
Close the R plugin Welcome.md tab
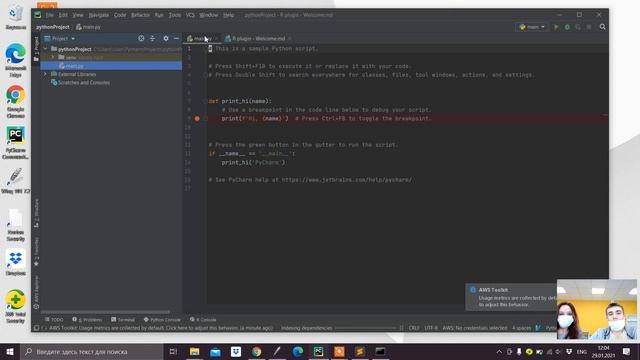tap(289, 38)
